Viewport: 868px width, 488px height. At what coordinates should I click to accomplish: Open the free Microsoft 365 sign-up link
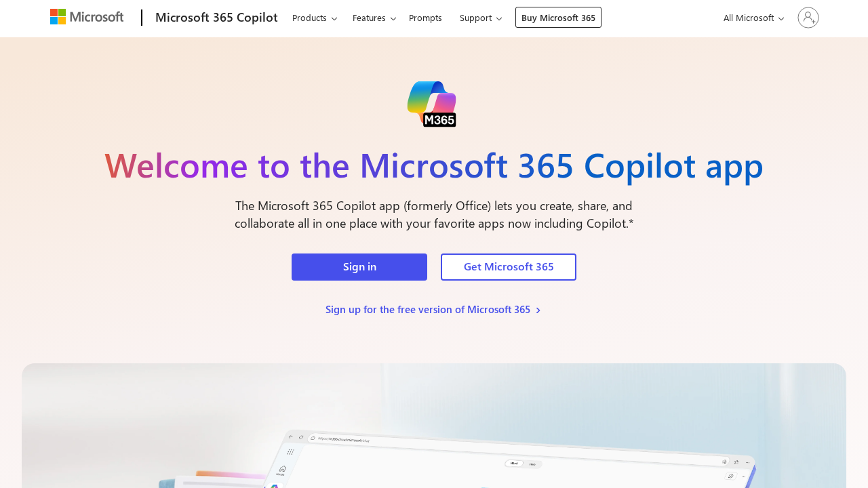427,309
